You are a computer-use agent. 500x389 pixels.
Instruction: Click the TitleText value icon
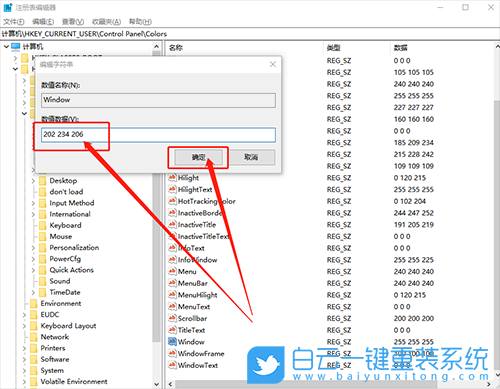pos(172,330)
